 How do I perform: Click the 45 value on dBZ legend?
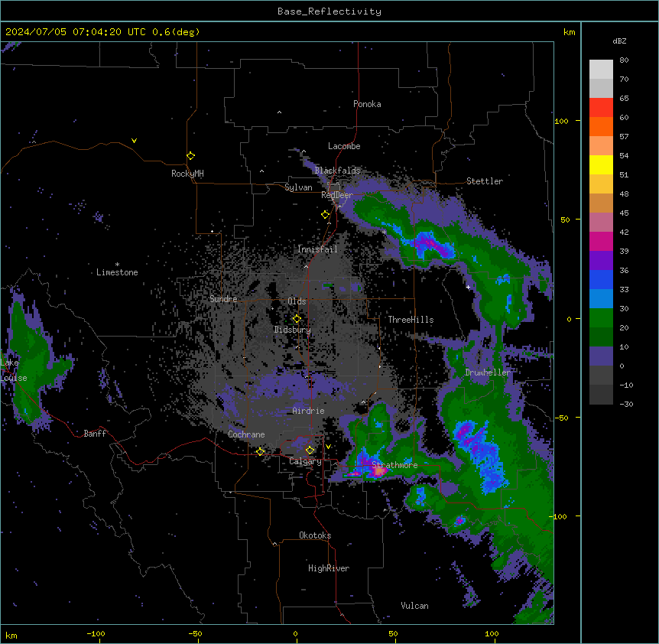pyautogui.click(x=624, y=213)
